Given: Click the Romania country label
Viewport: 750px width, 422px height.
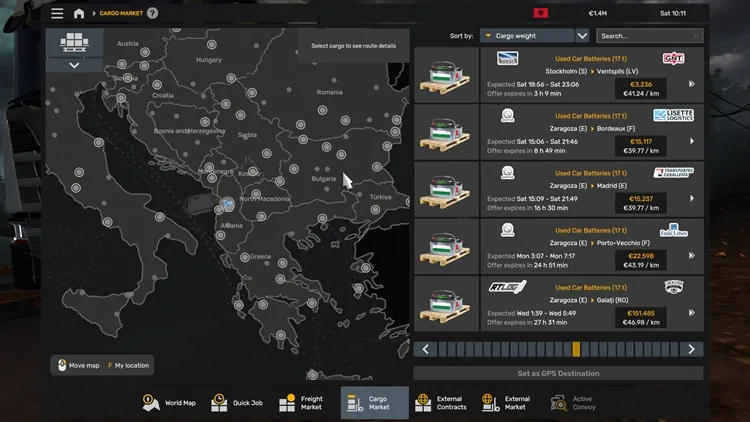Looking at the screenshot, I should tap(330, 92).
